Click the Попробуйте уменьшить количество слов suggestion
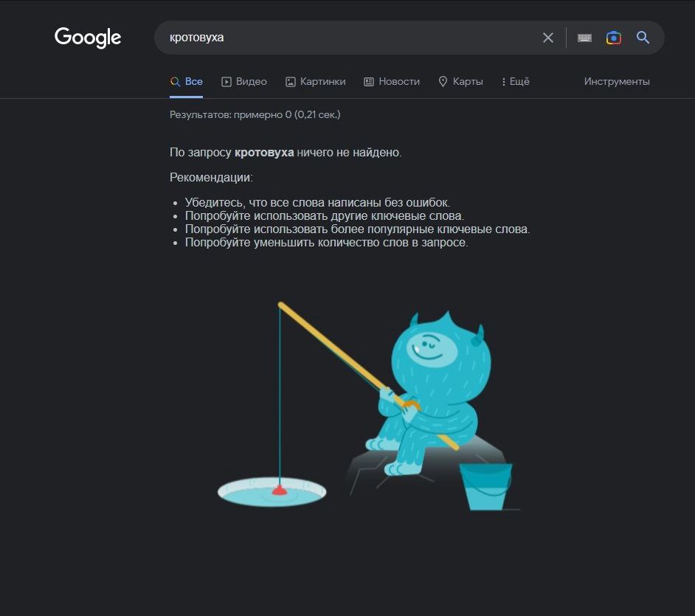 click(x=326, y=243)
